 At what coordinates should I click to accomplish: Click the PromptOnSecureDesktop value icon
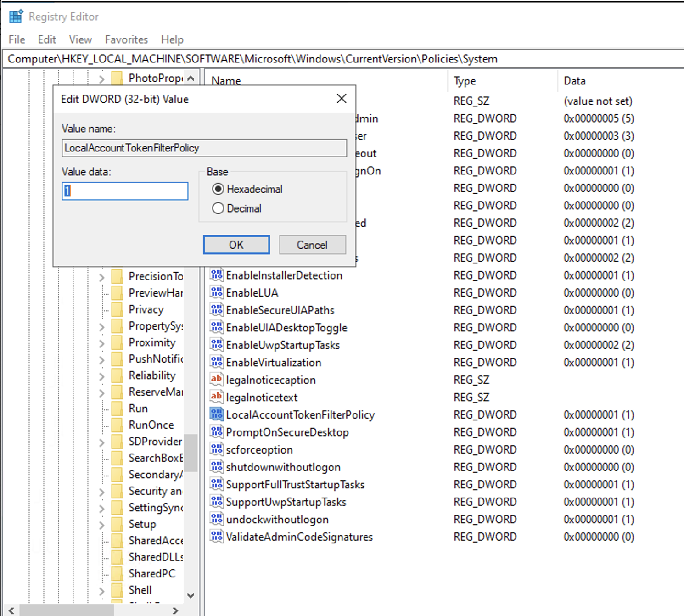pos(217,432)
